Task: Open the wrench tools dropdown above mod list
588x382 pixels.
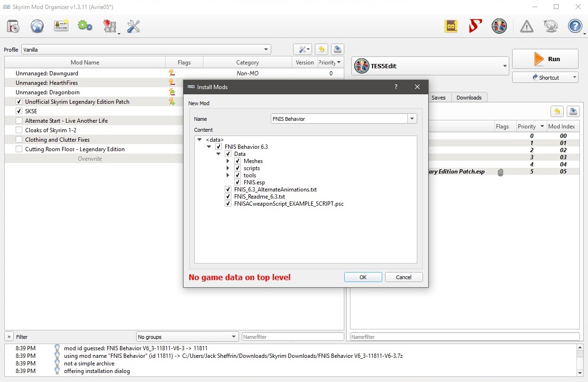Action: (303, 49)
